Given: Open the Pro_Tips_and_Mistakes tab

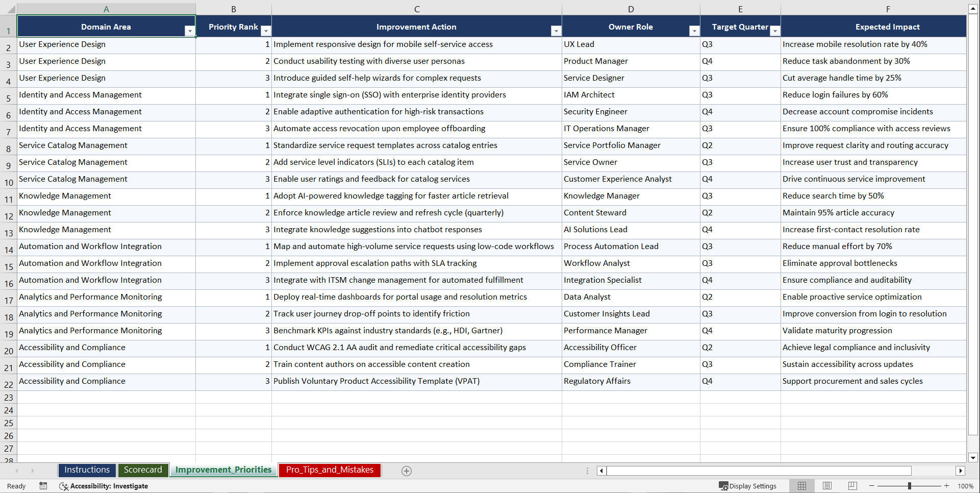Looking at the screenshot, I should [329, 470].
